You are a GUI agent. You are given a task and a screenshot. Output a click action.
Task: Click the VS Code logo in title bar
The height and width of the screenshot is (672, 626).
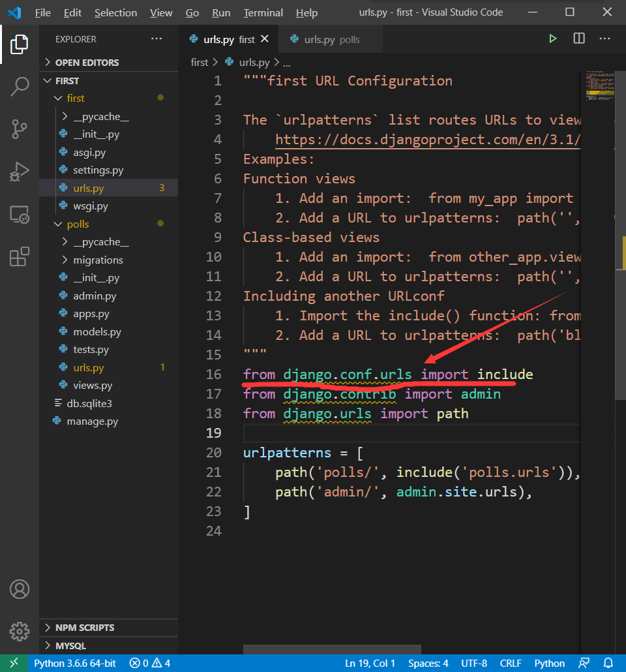point(14,13)
